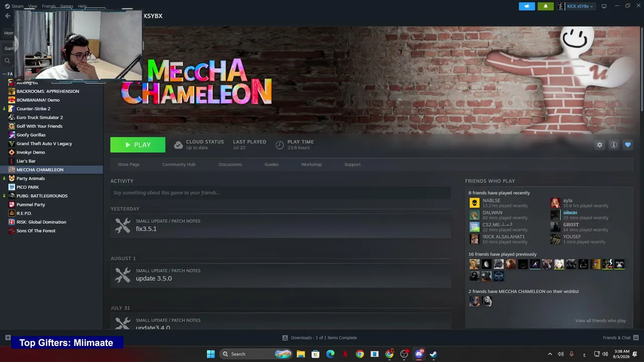Show hidden system tray icons

point(549,354)
